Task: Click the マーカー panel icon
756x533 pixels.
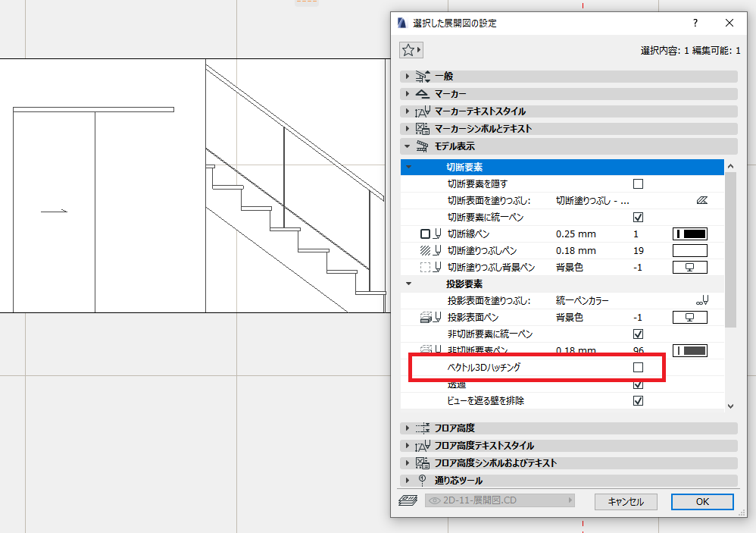Action: click(423, 93)
